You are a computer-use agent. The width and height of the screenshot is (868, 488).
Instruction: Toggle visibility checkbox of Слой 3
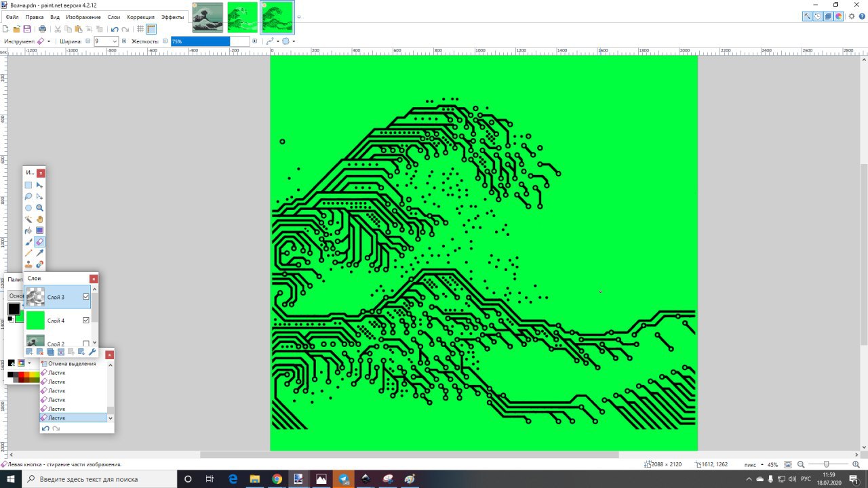(x=86, y=297)
